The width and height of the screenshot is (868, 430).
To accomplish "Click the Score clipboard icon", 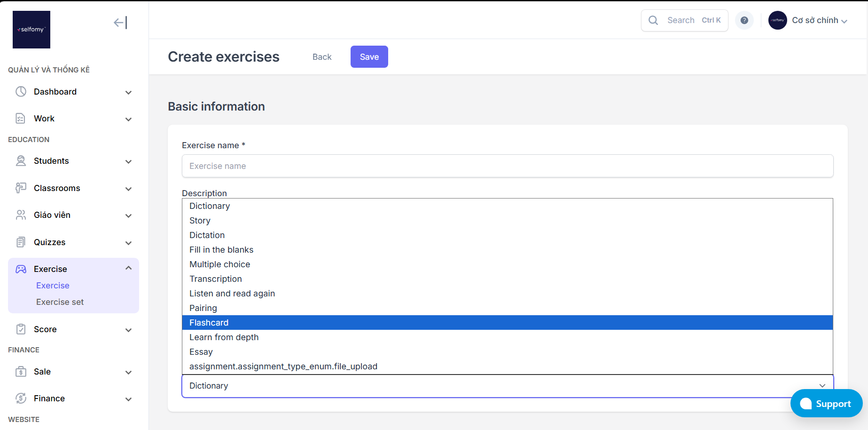I will click(x=21, y=329).
